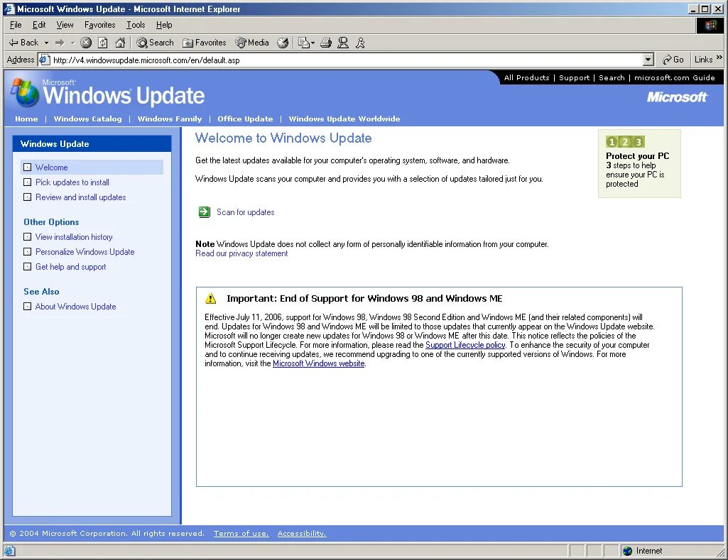Open About Windows Update
The image size is (728, 560).
coord(76,307)
